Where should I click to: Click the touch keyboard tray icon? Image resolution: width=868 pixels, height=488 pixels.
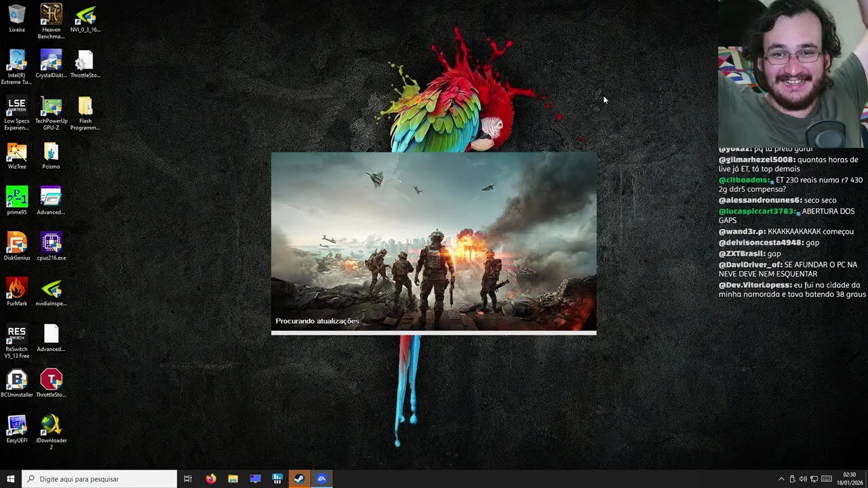827,479
